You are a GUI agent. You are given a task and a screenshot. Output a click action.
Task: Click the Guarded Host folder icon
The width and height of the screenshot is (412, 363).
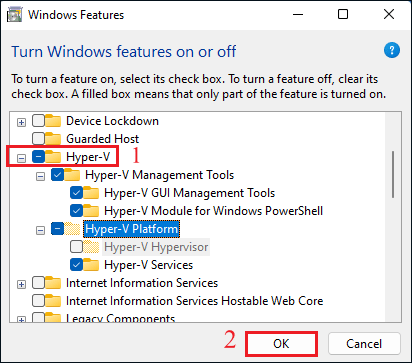pyautogui.click(x=53, y=139)
